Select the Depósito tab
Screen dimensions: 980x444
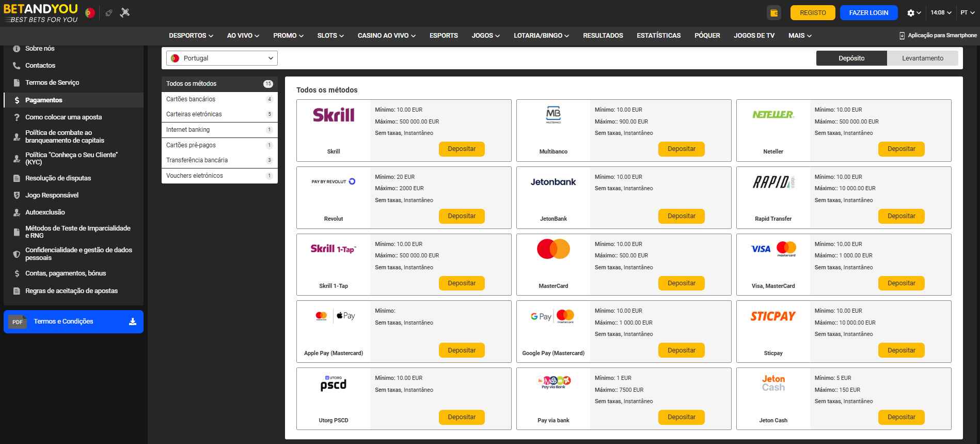click(851, 58)
